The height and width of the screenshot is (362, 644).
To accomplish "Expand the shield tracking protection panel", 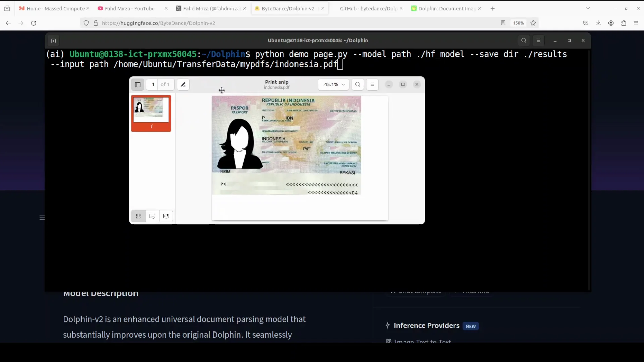I will click(x=86, y=23).
